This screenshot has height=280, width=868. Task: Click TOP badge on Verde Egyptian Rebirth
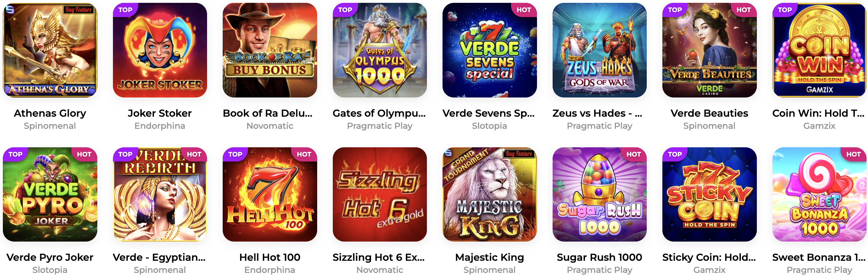point(125,154)
